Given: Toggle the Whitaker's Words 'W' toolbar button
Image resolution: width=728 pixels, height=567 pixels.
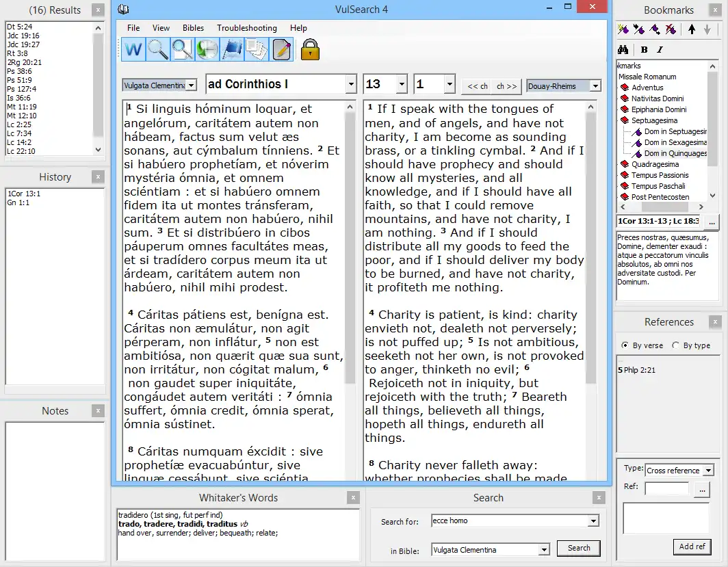Looking at the screenshot, I should tap(133, 49).
